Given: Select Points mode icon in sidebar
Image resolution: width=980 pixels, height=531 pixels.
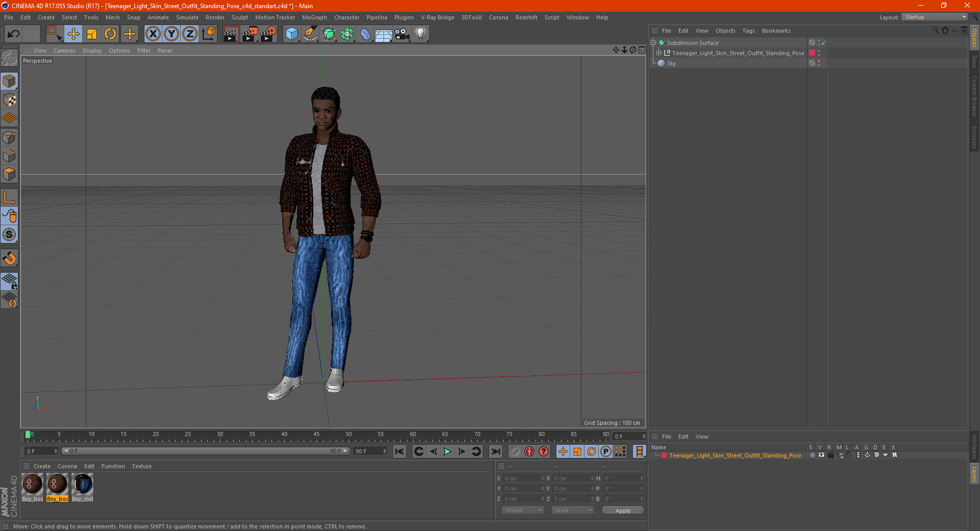Looking at the screenshot, I should [9, 137].
